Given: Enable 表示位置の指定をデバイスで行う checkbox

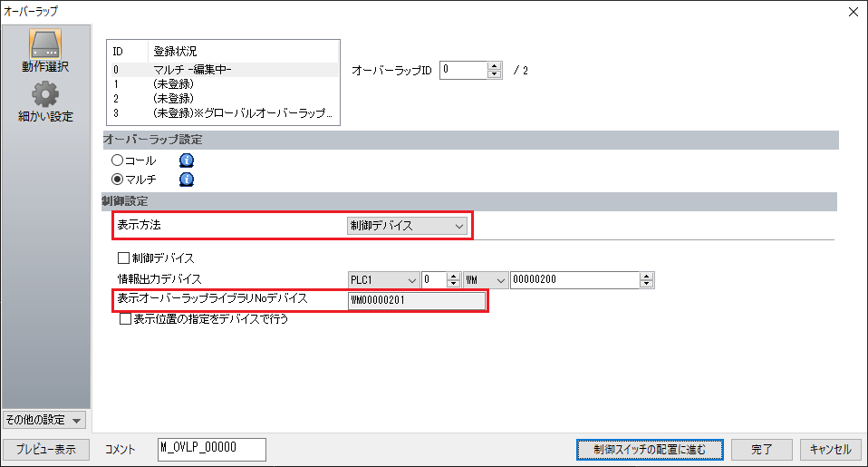Looking at the screenshot, I should pyautogui.click(x=125, y=319).
